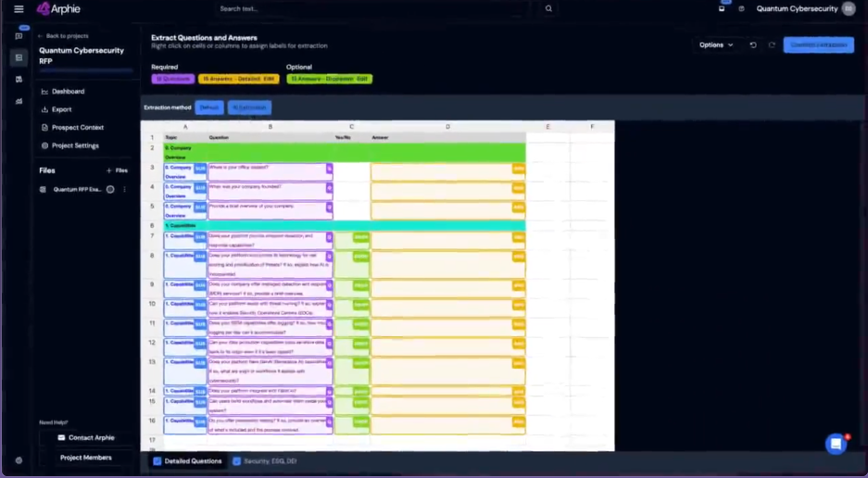Click the blue confirm extraction button
Screen dimensions: 868x478
point(819,44)
